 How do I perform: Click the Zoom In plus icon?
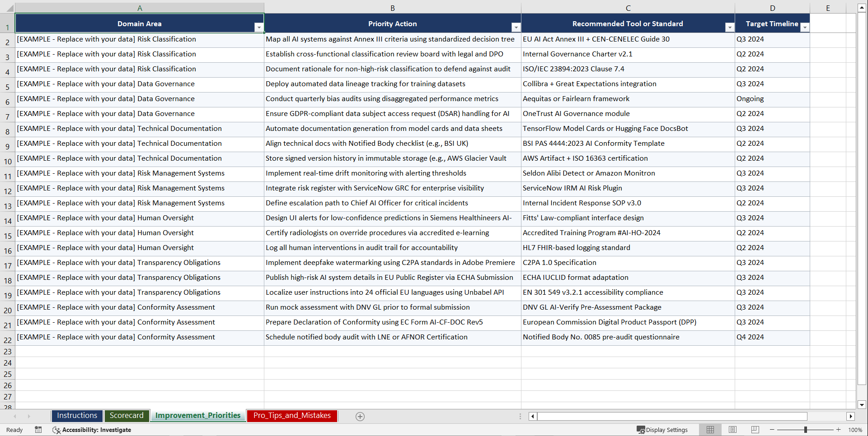pyautogui.click(x=838, y=430)
